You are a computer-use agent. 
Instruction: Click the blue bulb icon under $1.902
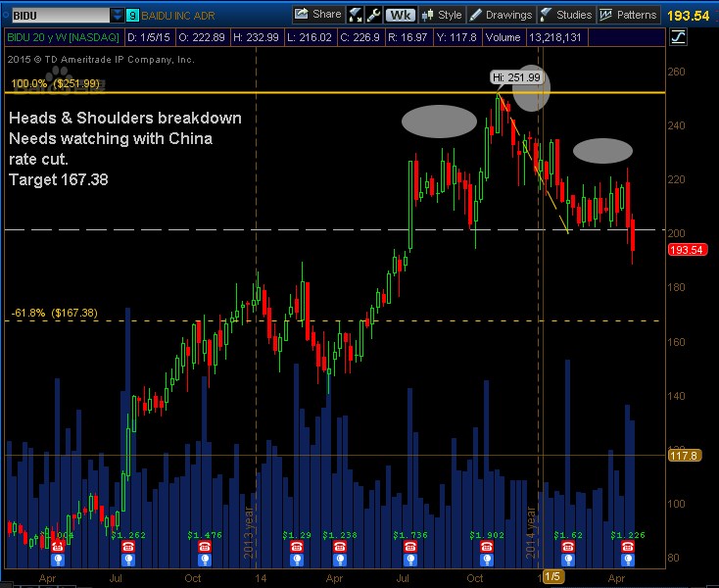[x=487, y=560]
